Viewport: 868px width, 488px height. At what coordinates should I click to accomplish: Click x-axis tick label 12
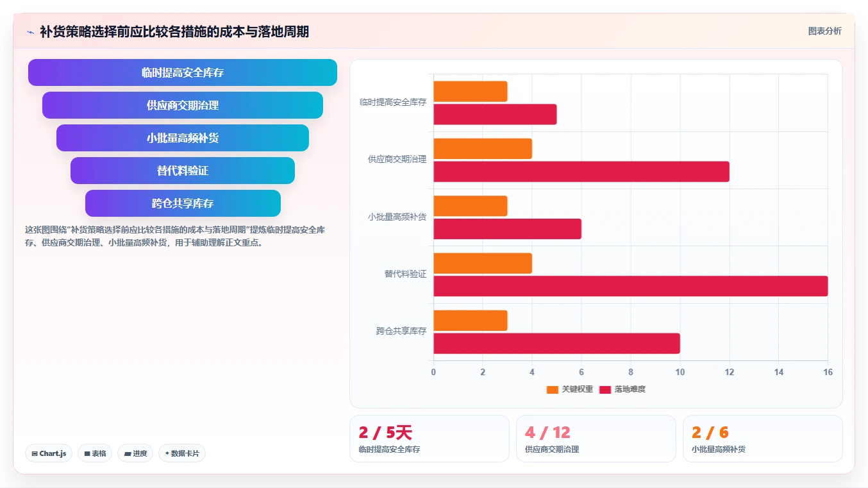point(730,372)
